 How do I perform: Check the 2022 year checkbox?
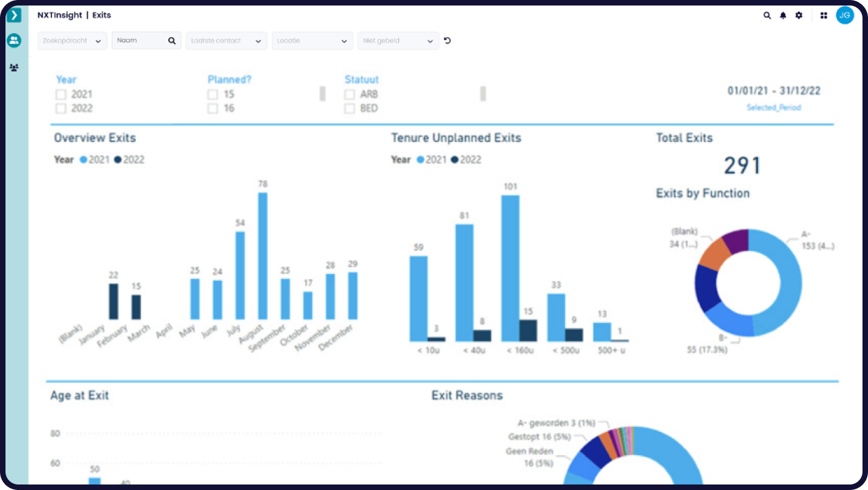[x=61, y=108]
